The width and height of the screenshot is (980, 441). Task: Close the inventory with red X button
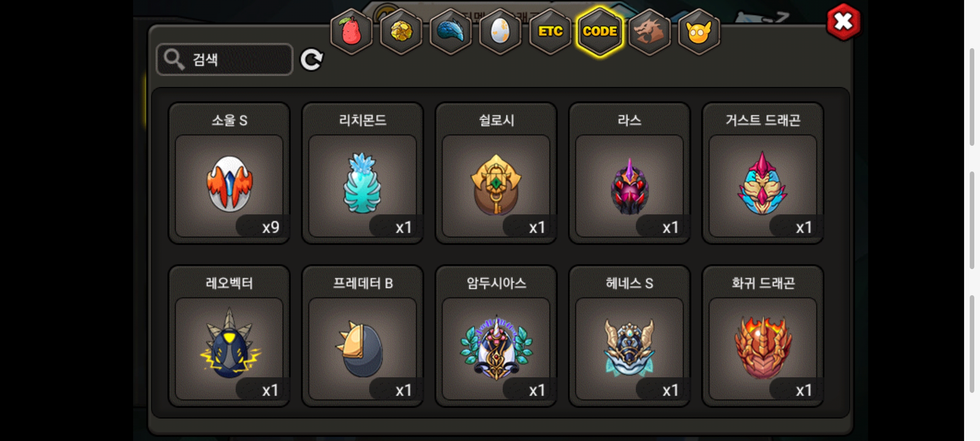click(844, 22)
